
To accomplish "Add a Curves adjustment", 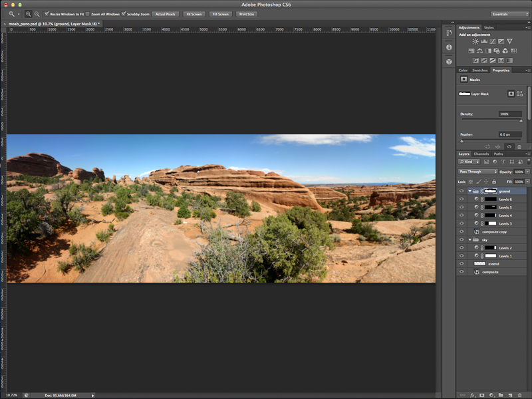I will click(x=493, y=41).
